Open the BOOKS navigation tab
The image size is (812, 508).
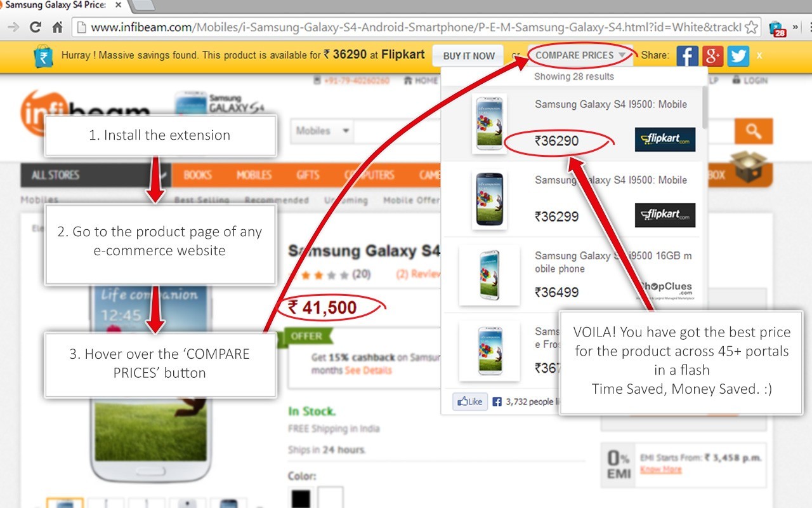click(x=197, y=175)
